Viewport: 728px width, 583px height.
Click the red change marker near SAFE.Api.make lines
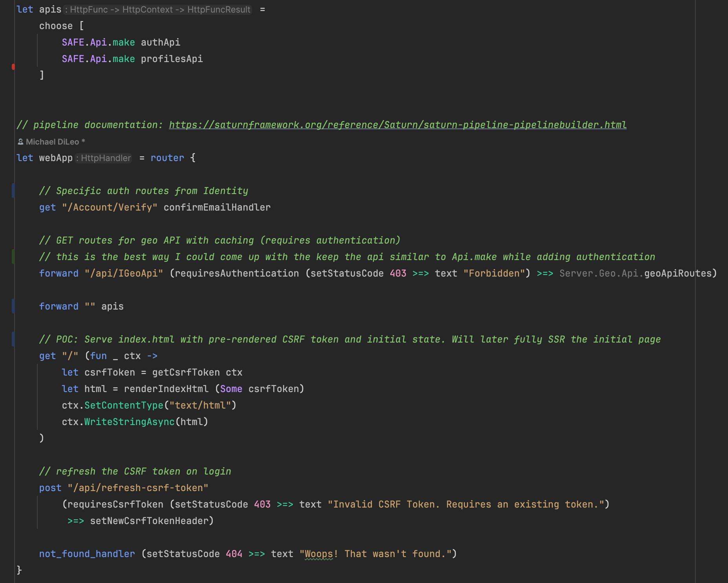[14, 67]
